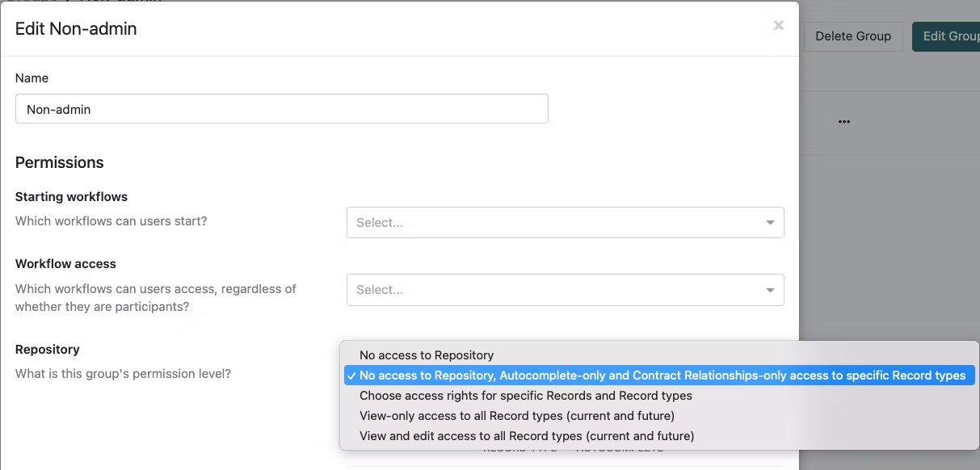980x470 pixels.
Task: Choose access rights for specific Records option
Action: coord(659,396)
